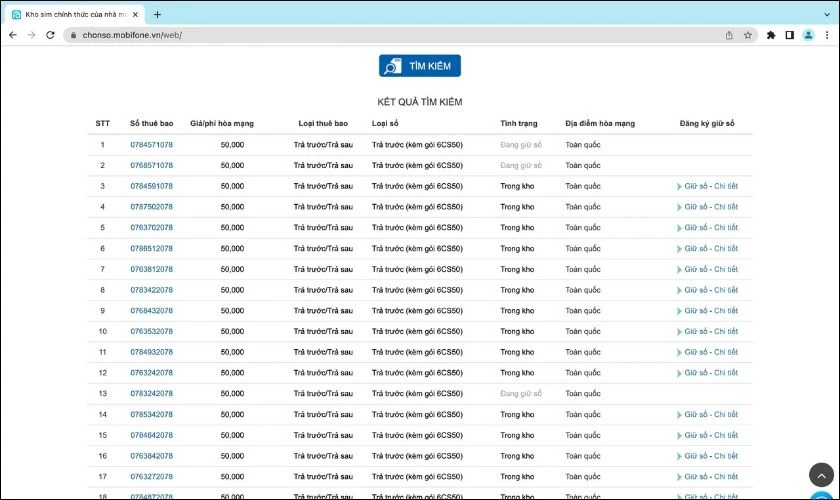Click the scroll-to-top arrow button
This screenshot has width=840, height=500.
tap(820, 475)
